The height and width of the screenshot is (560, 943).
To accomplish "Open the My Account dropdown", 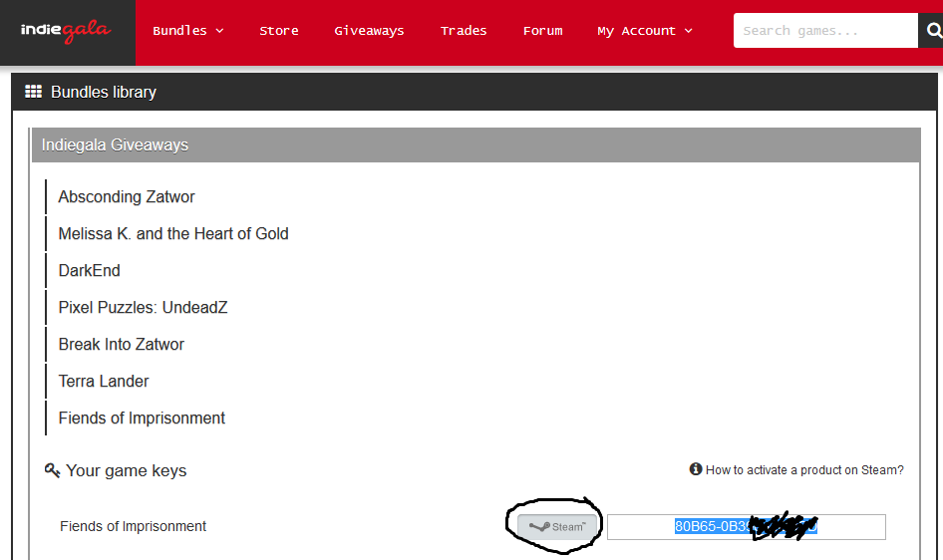I will click(644, 31).
